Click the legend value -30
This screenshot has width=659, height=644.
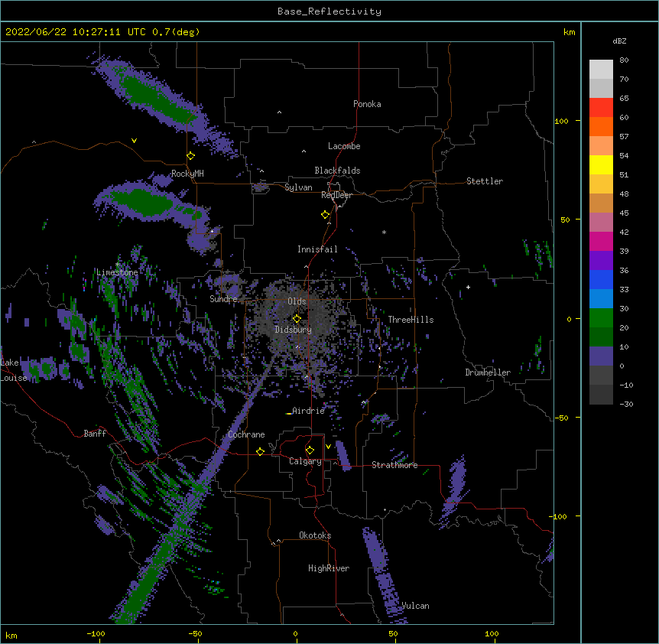pyautogui.click(x=626, y=404)
